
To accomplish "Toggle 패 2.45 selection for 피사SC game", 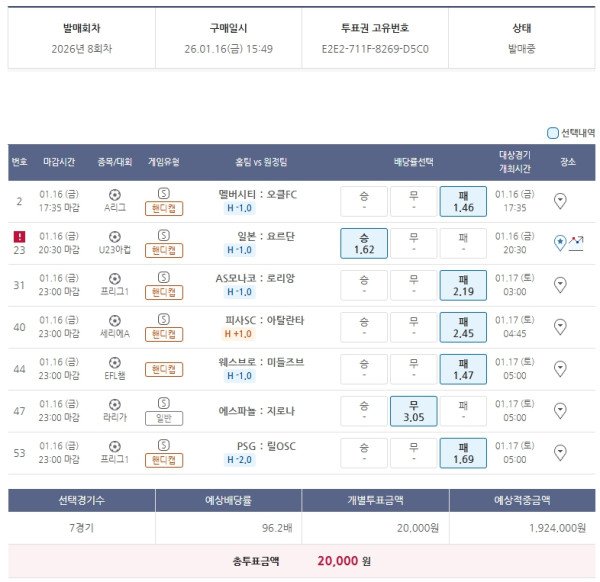I will (463, 327).
